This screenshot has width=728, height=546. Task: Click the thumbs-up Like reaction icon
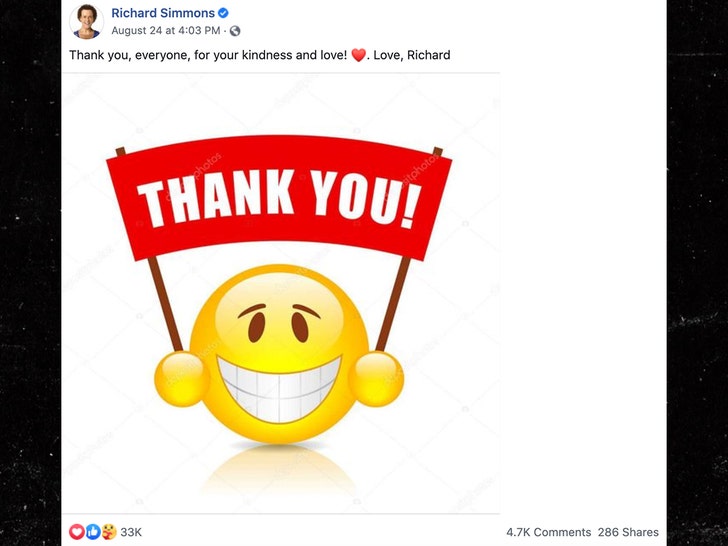tap(93, 532)
